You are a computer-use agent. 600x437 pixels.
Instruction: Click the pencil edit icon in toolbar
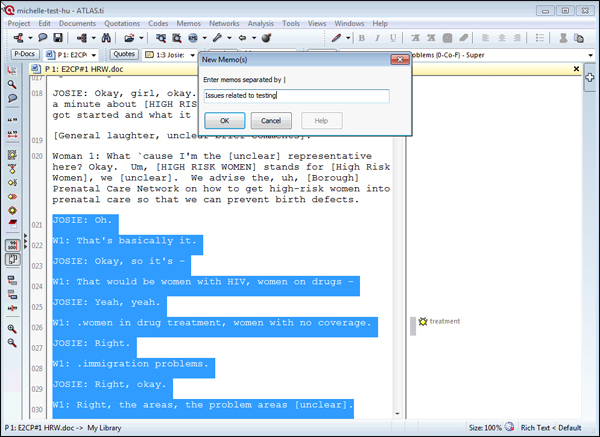pos(336,38)
